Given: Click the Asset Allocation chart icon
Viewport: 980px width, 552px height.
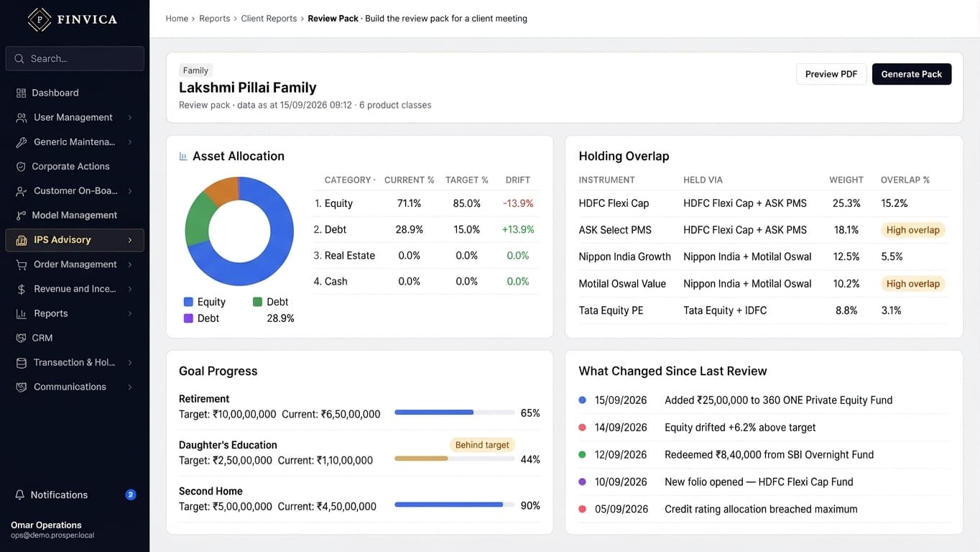Looking at the screenshot, I should click(183, 156).
